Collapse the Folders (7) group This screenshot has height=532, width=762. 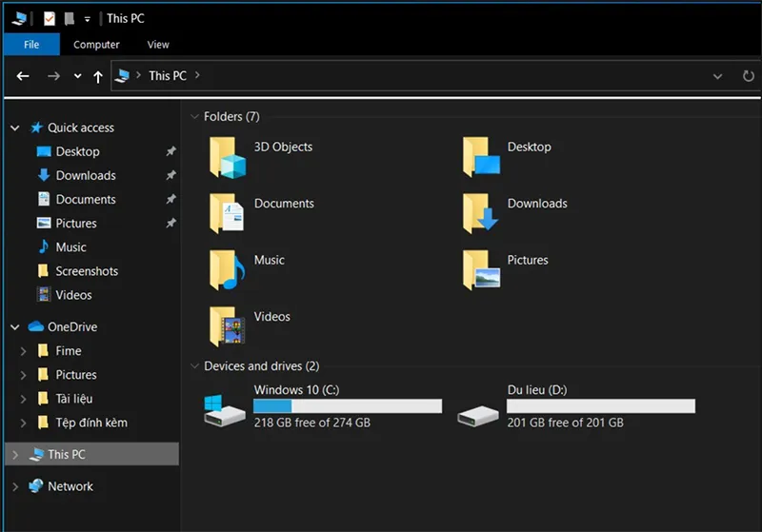193,117
